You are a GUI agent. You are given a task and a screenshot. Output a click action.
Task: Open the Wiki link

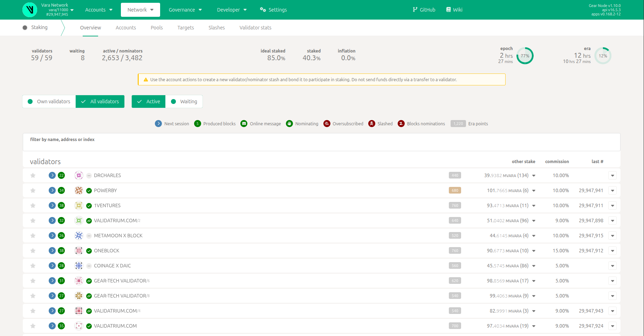tap(454, 10)
